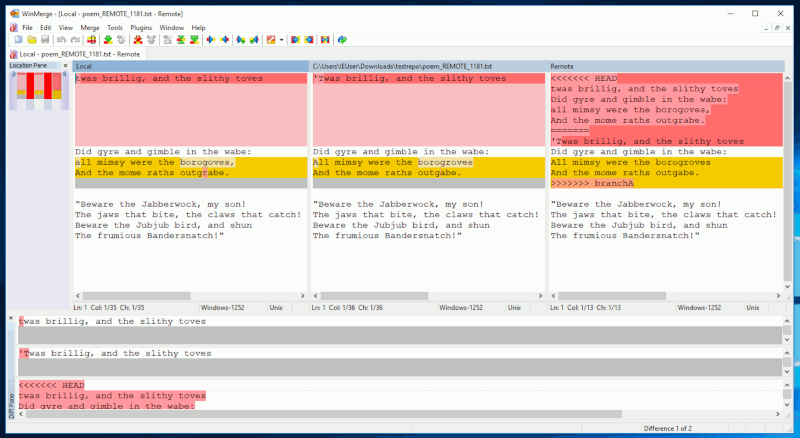Image resolution: width=800 pixels, height=438 pixels.
Task: Open the dropdown arrow beside the toolbar options icon
Action: (x=282, y=40)
